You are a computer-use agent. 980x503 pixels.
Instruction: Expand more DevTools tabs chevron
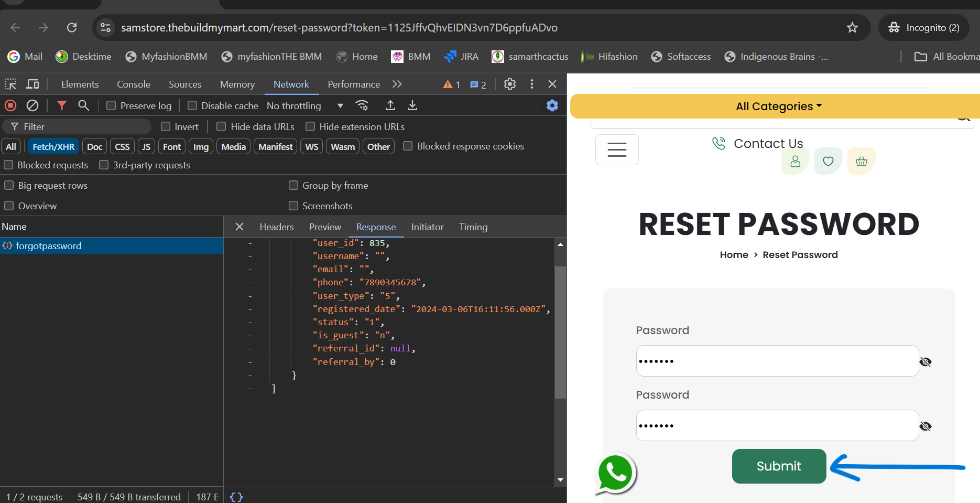(x=397, y=84)
